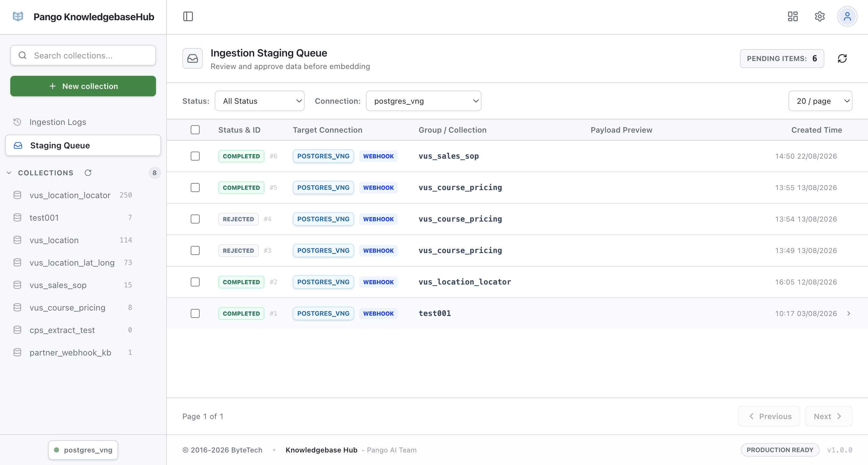
Task: Open the cps_extract_test collection
Action: pyautogui.click(x=83, y=330)
